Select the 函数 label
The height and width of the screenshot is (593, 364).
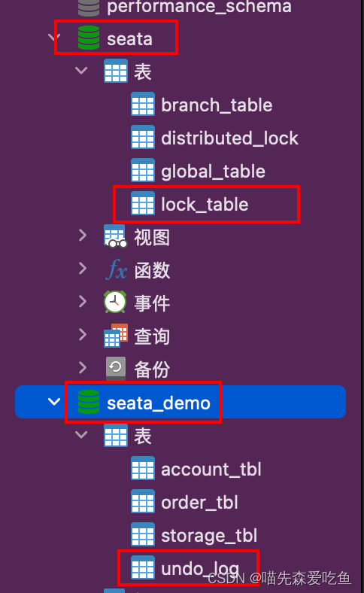tap(152, 271)
